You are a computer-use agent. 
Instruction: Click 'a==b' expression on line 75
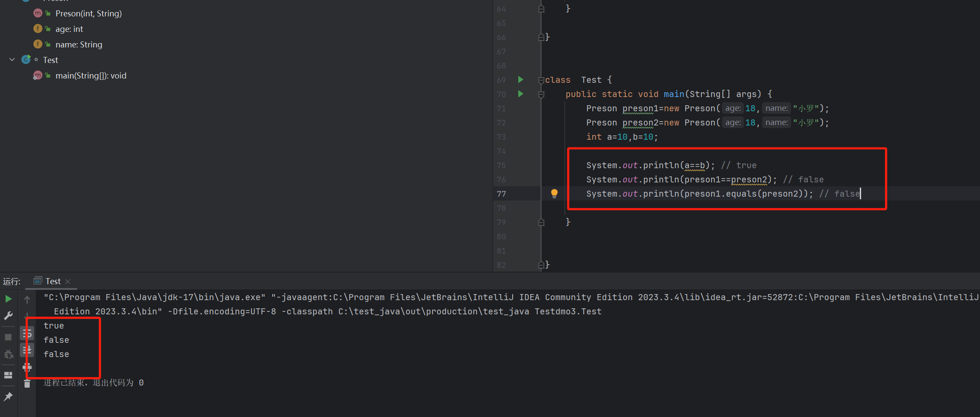tap(695, 165)
